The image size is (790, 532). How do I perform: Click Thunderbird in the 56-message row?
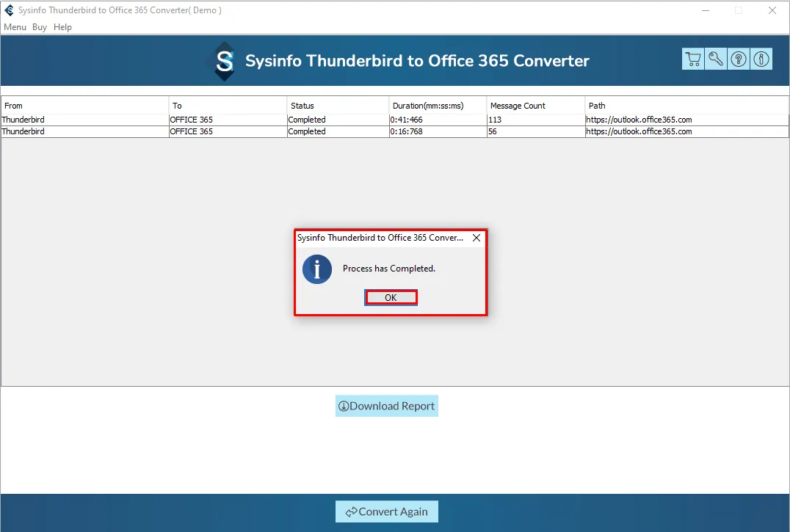[x=85, y=131]
